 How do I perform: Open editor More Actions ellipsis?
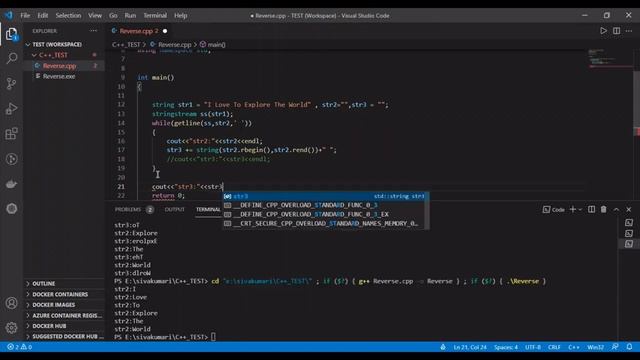(x=629, y=31)
